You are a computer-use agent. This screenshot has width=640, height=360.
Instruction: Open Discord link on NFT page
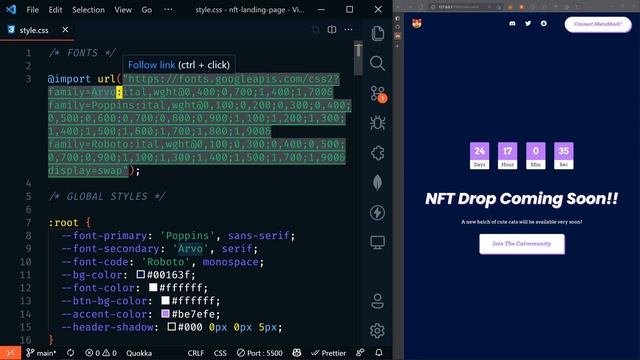click(x=512, y=24)
